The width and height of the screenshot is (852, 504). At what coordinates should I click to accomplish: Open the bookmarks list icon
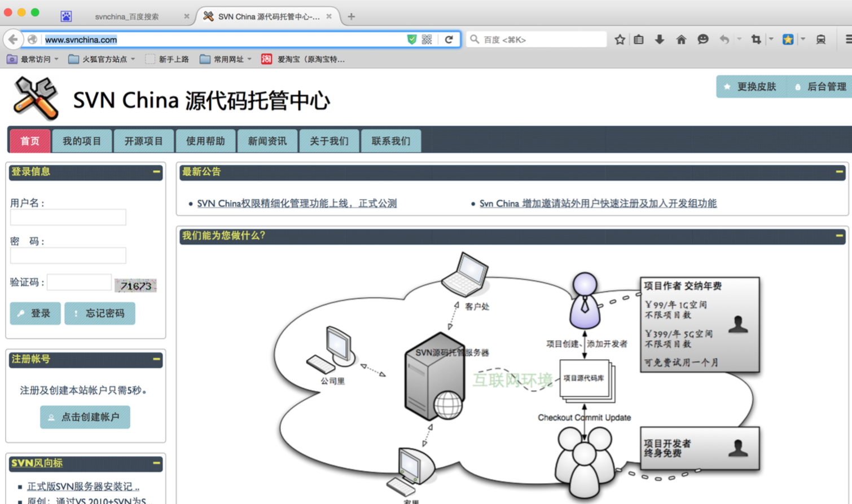(x=639, y=39)
